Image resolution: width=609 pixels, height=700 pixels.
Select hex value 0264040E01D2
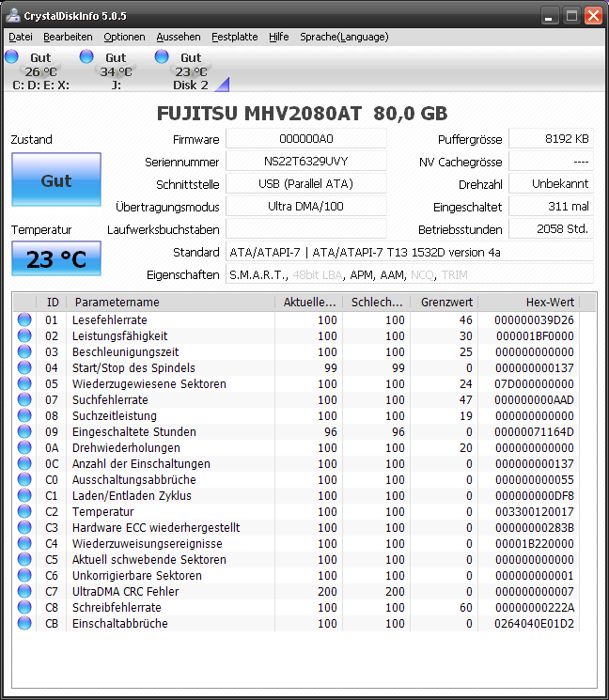point(534,624)
